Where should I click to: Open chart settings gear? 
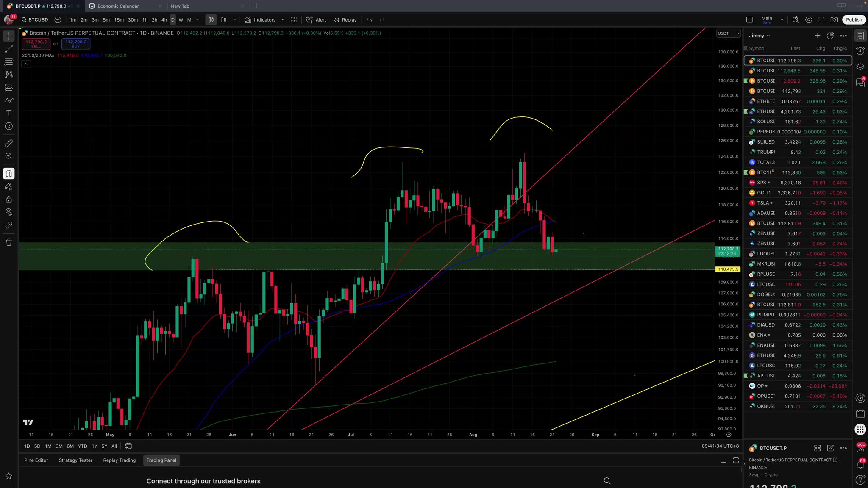[x=809, y=20]
